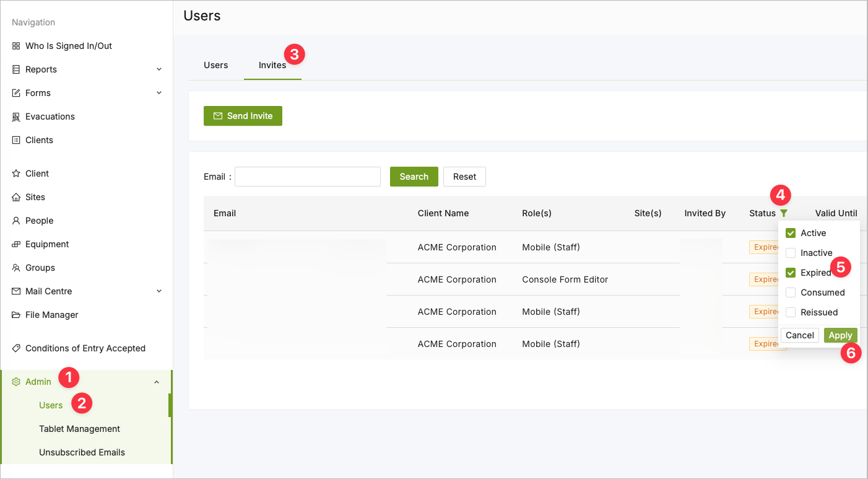Open Tablet Management under Admin
868x479 pixels.
(x=79, y=429)
